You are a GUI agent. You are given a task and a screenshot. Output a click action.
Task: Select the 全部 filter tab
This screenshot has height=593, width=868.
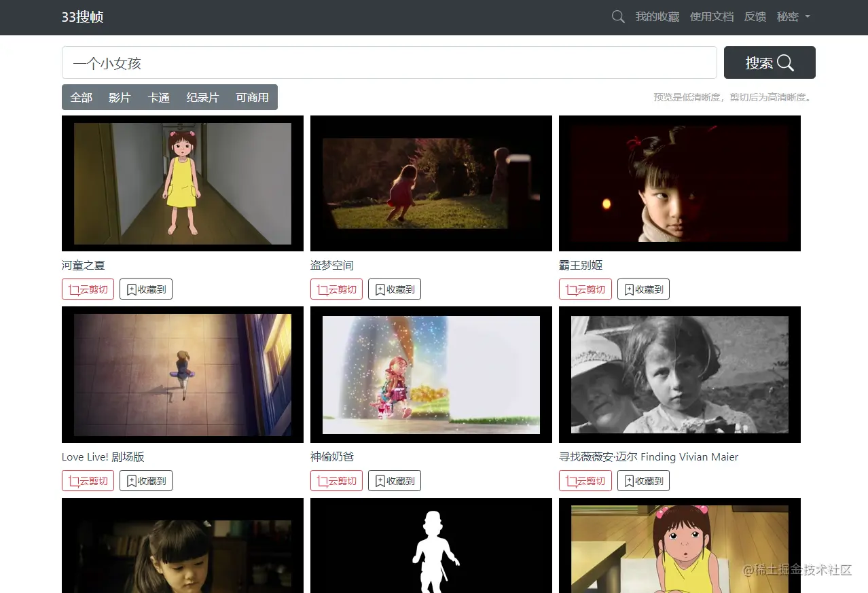81,97
